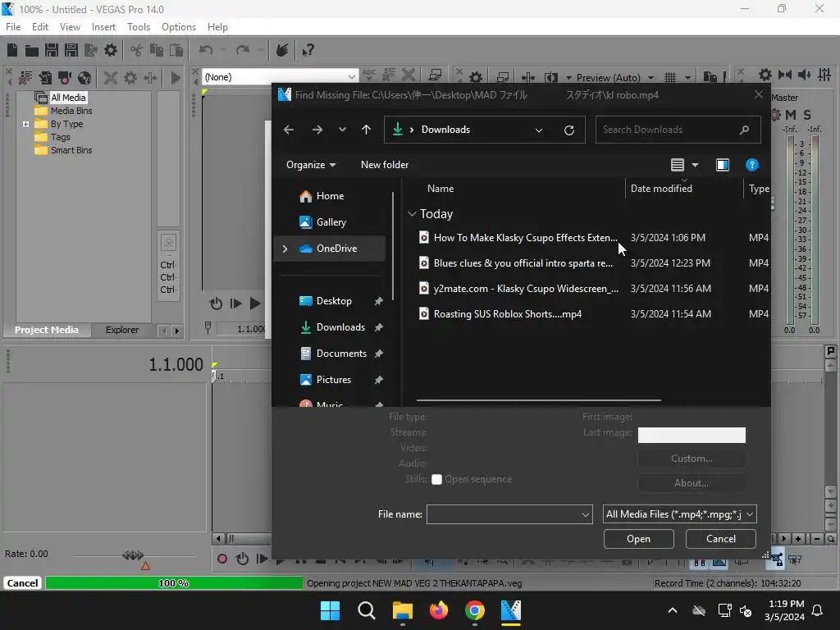Click the Open button in dialog
This screenshot has height=630, width=840.
[x=638, y=539]
